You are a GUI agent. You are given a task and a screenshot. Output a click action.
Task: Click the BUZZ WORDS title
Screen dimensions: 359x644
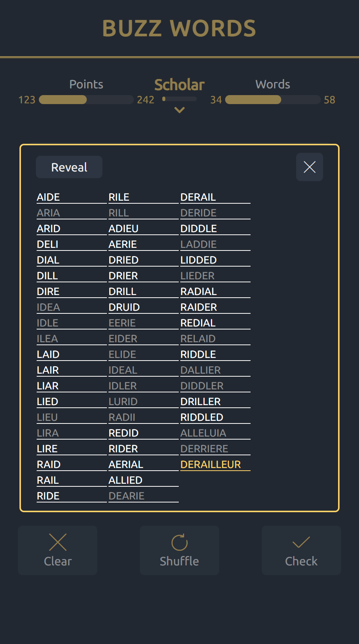[x=179, y=28]
